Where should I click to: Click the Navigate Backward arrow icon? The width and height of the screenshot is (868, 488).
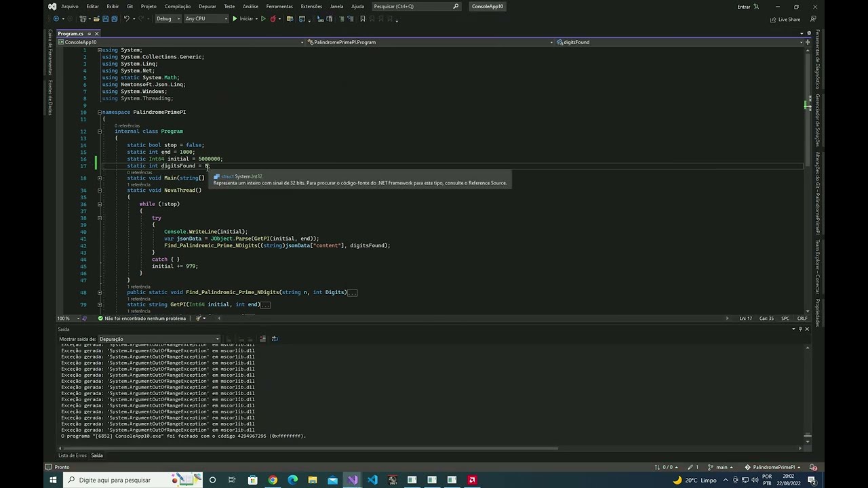(x=56, y=19)
